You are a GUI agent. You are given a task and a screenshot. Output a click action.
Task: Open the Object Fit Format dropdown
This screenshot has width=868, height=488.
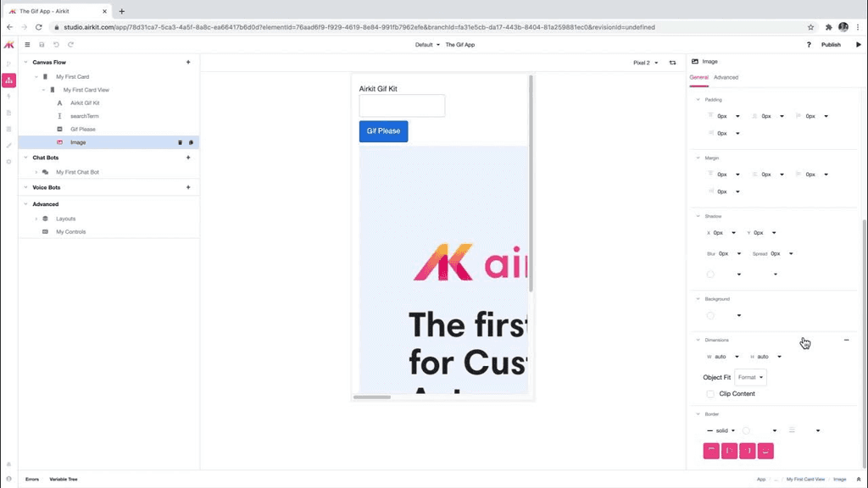point(751,377)
